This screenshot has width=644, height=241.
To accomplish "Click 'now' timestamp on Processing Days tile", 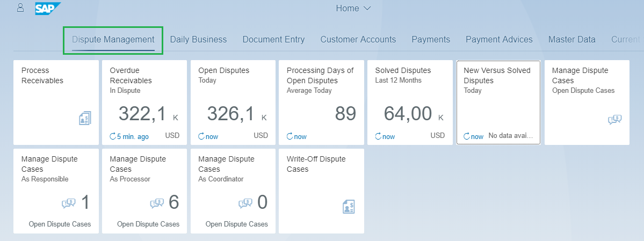I will pos(300,136).
